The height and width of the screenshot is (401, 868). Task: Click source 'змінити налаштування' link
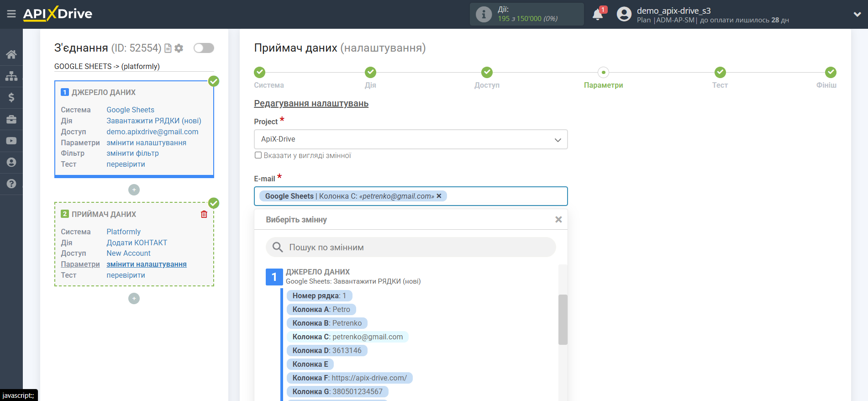pos(147,142)
